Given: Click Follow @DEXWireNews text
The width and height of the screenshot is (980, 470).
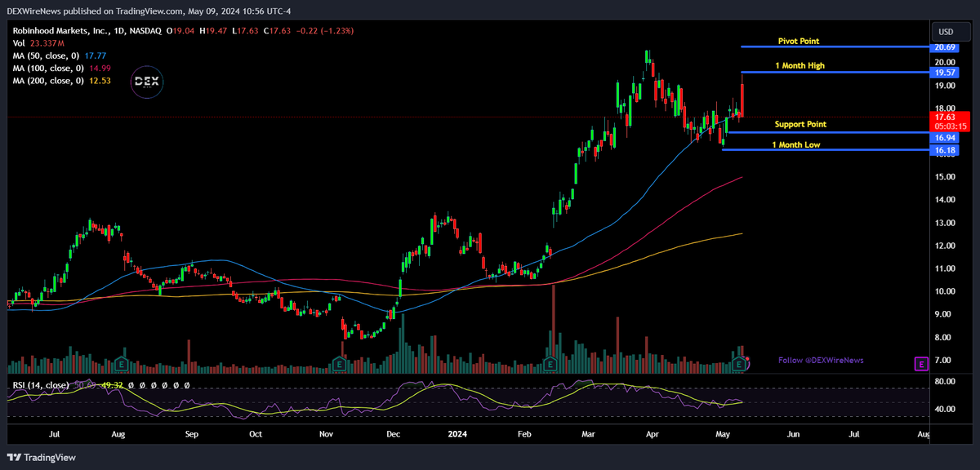Looking at the screenshot, I should tap(821, 360).
